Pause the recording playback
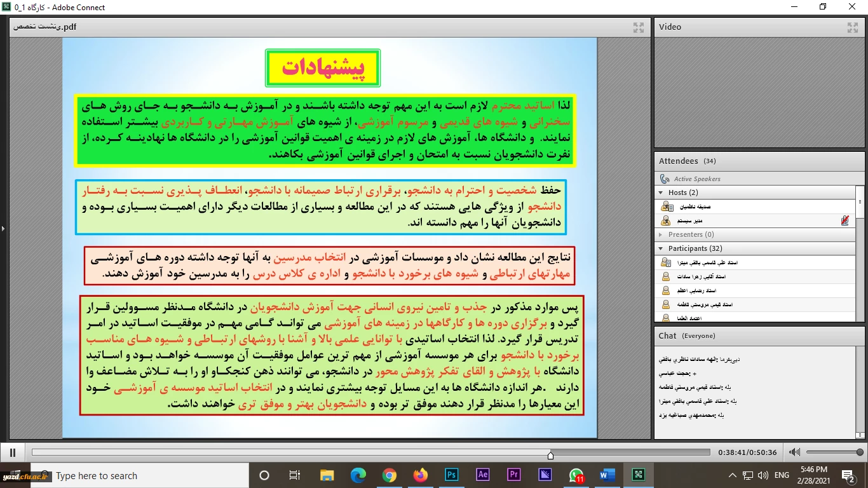 click(12, 452)
